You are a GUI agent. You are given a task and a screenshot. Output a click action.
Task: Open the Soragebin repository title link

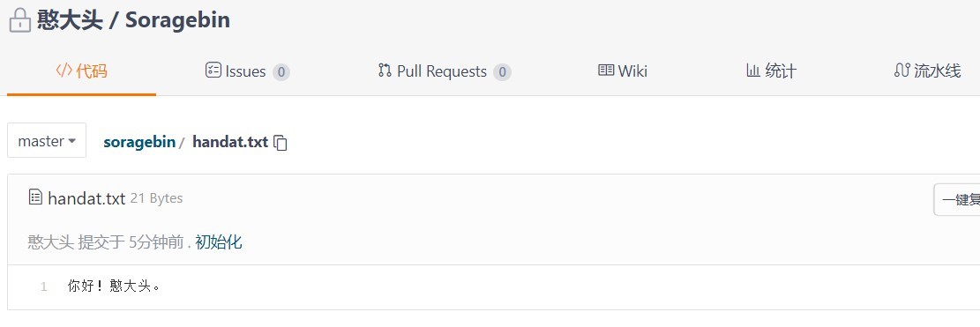pyautogui.click(x=177, y=20)
